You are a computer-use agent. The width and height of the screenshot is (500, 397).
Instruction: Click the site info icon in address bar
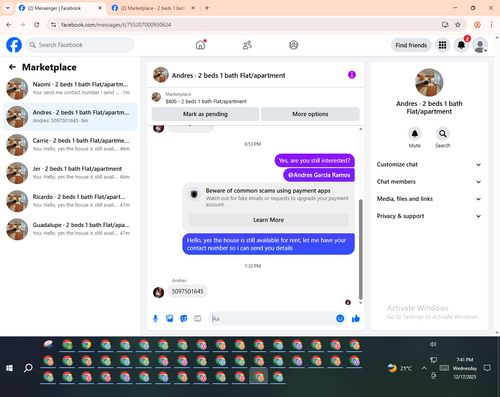pos(53,25)
